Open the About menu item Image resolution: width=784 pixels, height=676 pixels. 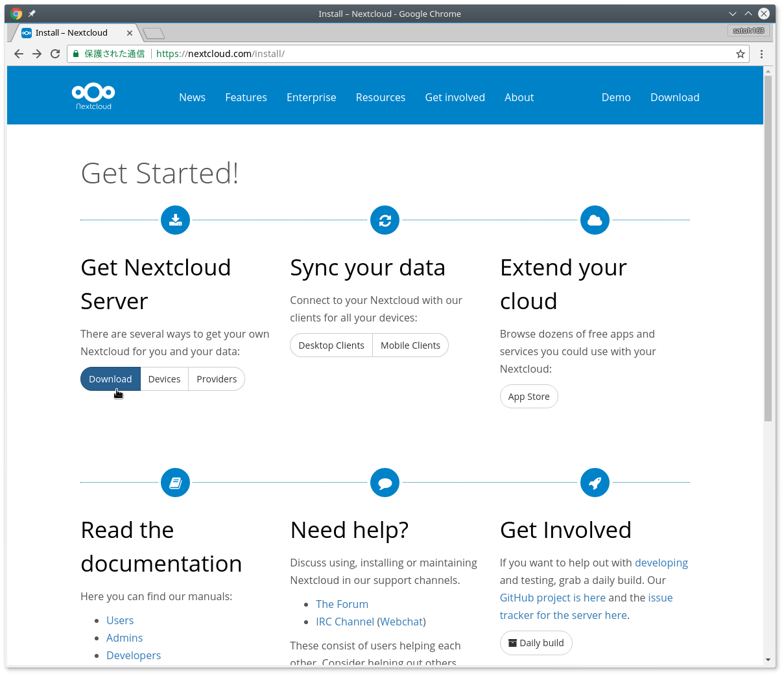(519, 97)
